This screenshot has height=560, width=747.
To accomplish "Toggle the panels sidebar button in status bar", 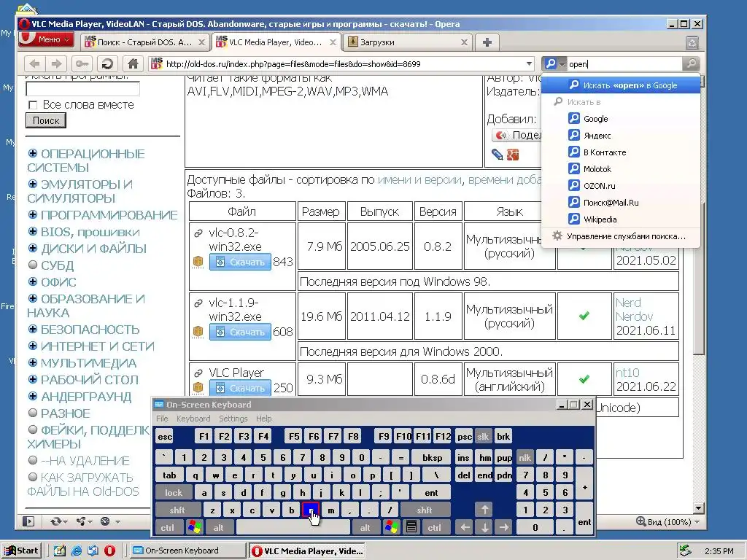I will 29,521.
